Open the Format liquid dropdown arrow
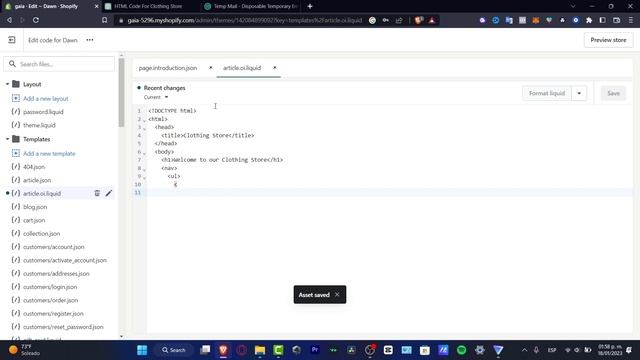This screenshot has height=360, width=640. [x=579, y=93]
